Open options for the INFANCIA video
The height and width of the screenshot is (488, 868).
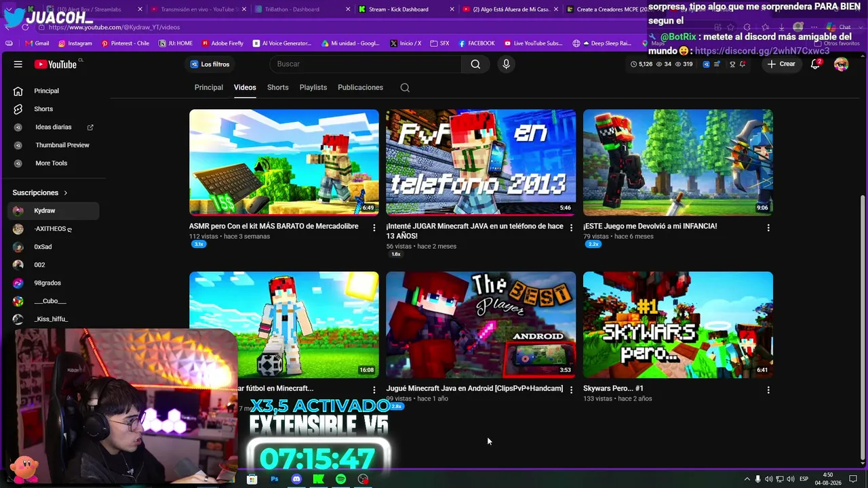pyautogui.click(x=768, y=228)
